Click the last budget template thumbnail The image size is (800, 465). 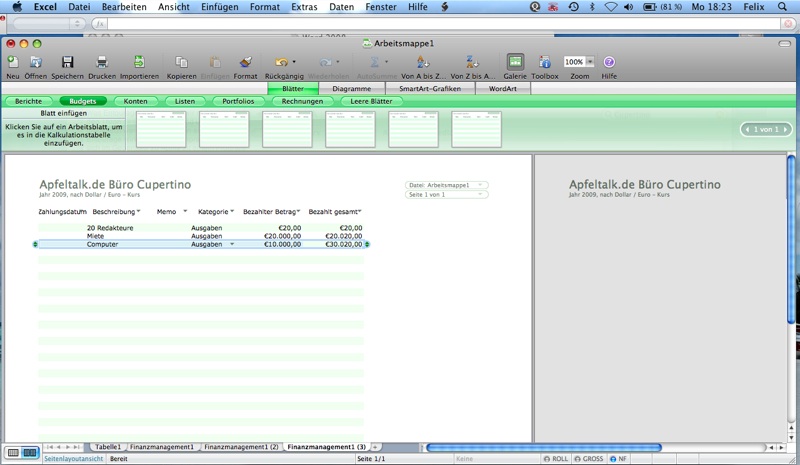477,129
